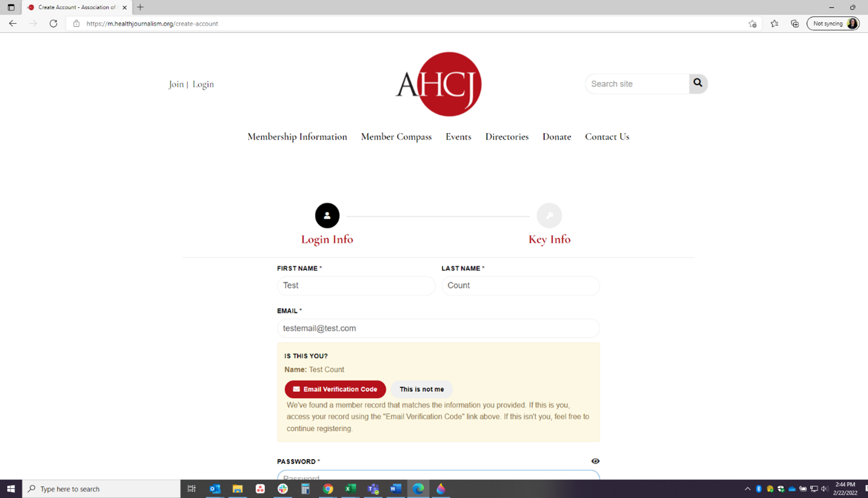The image size is (868, 498).
Task: Click the Login Info step icon
Action: tap(327, 216)
